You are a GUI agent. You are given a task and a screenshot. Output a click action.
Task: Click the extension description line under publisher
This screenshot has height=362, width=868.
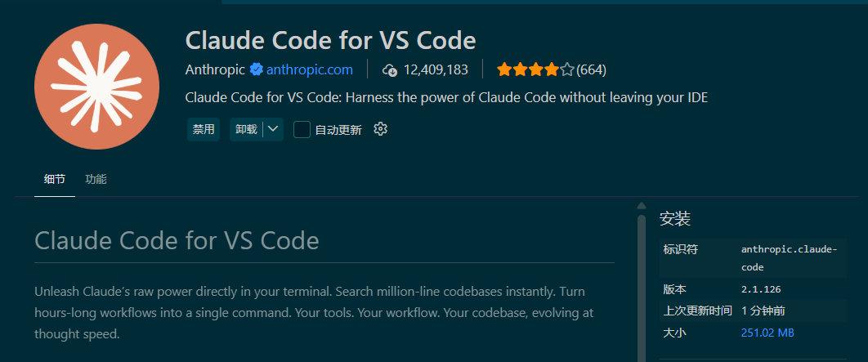click(447, 98)
